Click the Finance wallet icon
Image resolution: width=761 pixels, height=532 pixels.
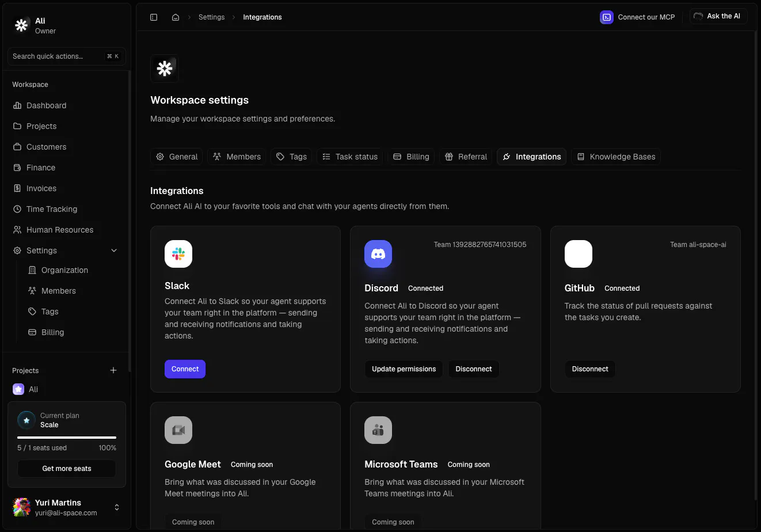(x=17, y=168)
